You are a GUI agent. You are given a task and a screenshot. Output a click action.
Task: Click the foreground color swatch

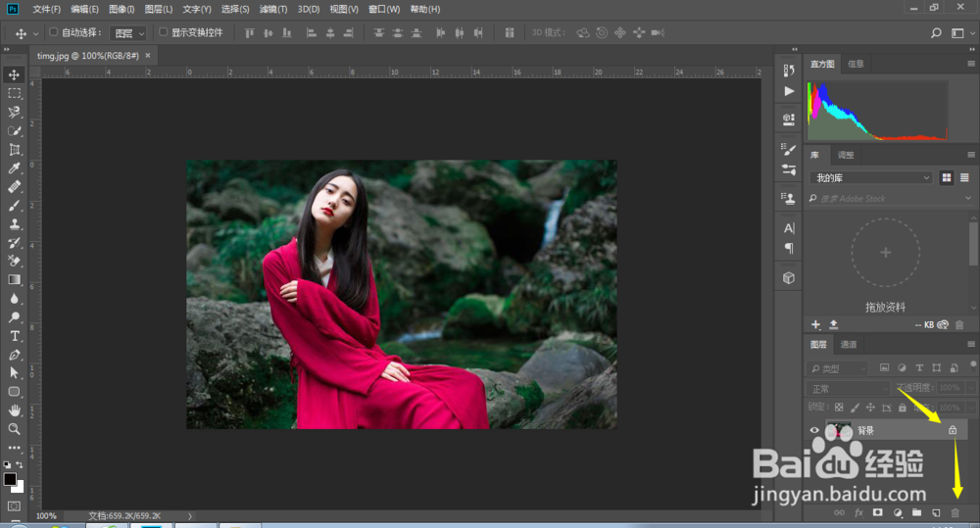10,479
